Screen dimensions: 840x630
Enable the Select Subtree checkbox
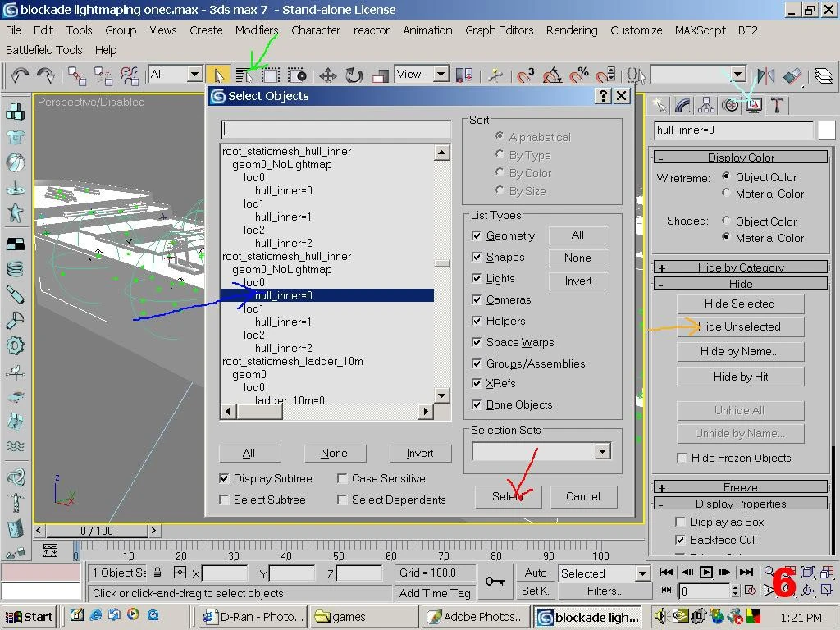225,500
